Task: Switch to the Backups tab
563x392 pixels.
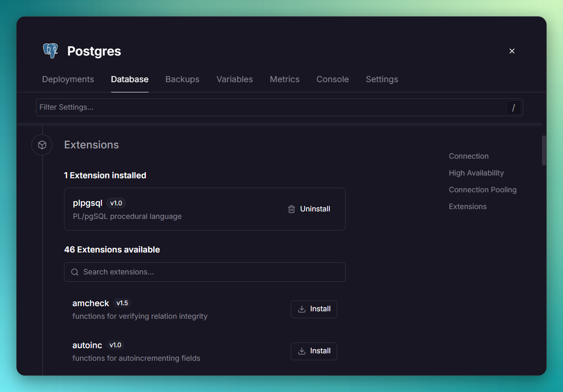Action: 182,79
